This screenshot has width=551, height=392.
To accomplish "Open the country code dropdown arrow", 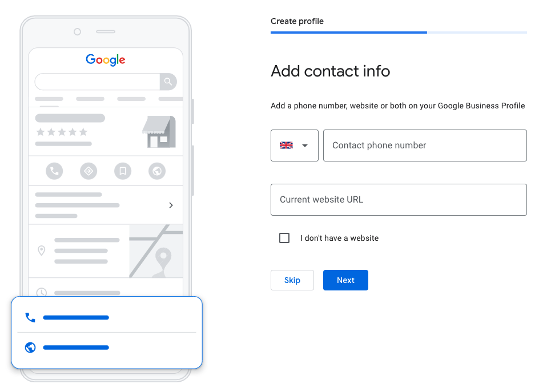I will (x=305, y=146).
